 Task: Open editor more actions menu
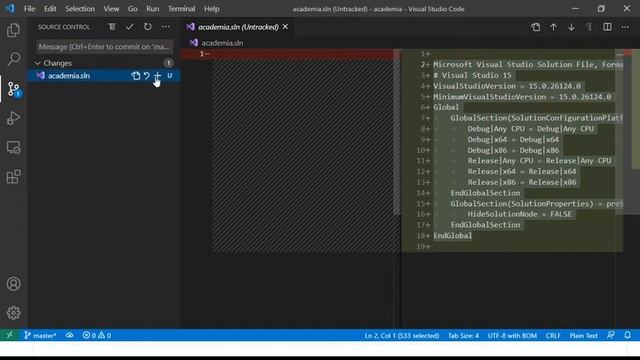(625, 27)
